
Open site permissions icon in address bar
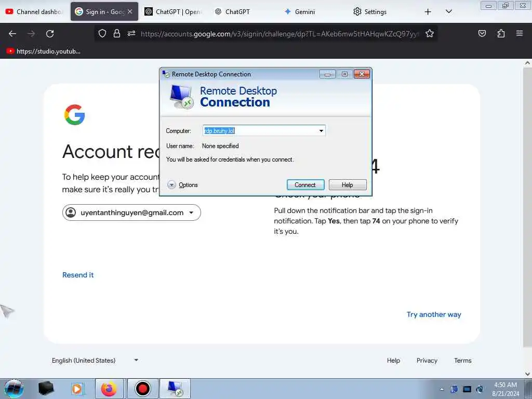131,33
